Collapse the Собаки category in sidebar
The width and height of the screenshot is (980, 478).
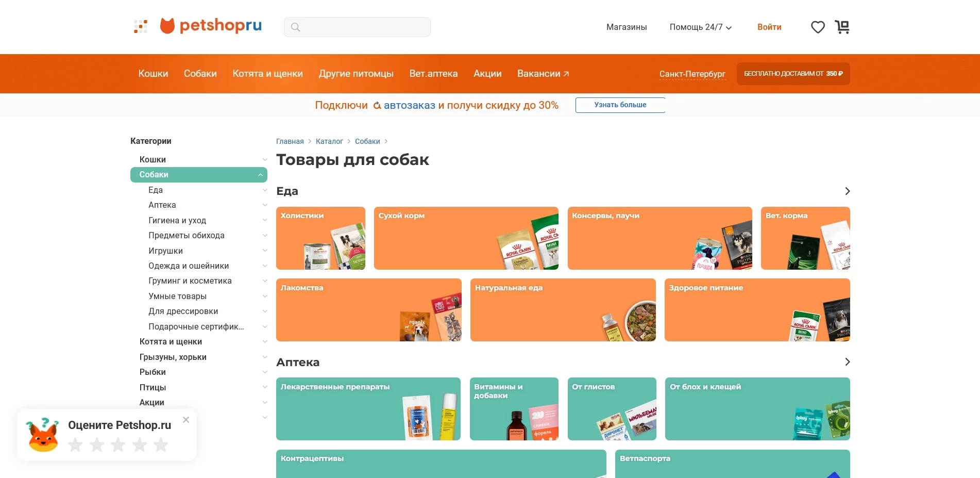pyautogui.click(x=260, y=174)
